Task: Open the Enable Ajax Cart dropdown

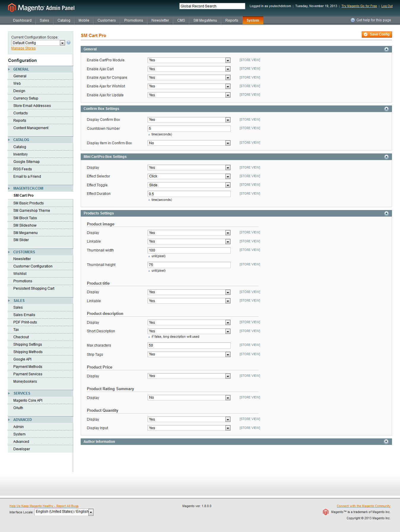Action: 189,69
